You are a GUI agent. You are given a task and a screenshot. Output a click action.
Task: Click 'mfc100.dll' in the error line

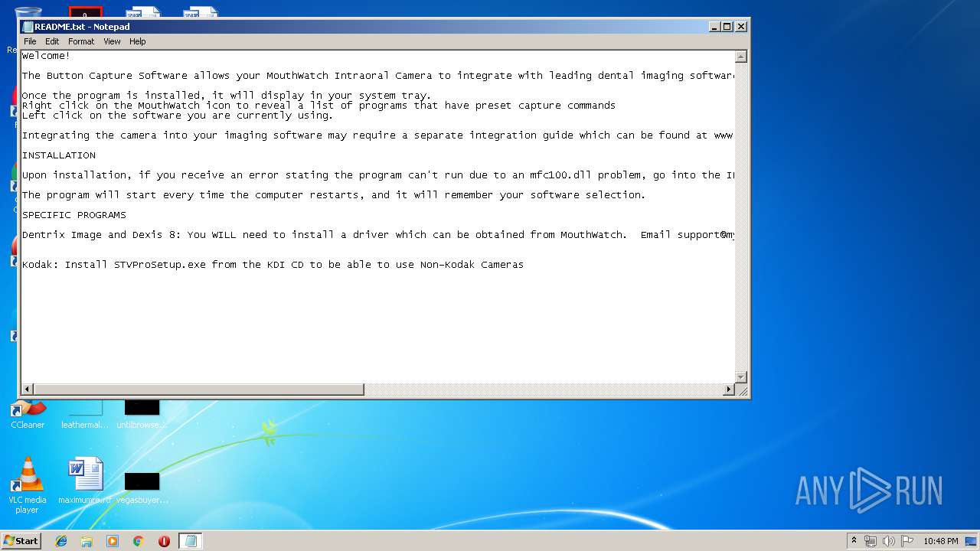561,175
